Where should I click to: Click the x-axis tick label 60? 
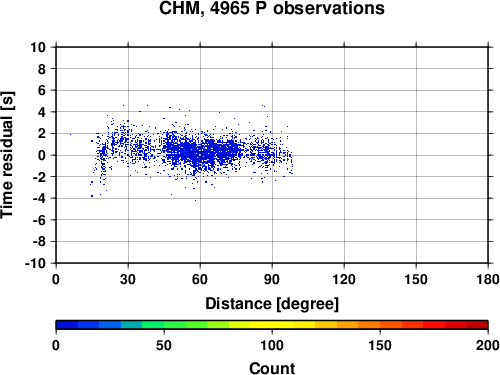[200, 279]
